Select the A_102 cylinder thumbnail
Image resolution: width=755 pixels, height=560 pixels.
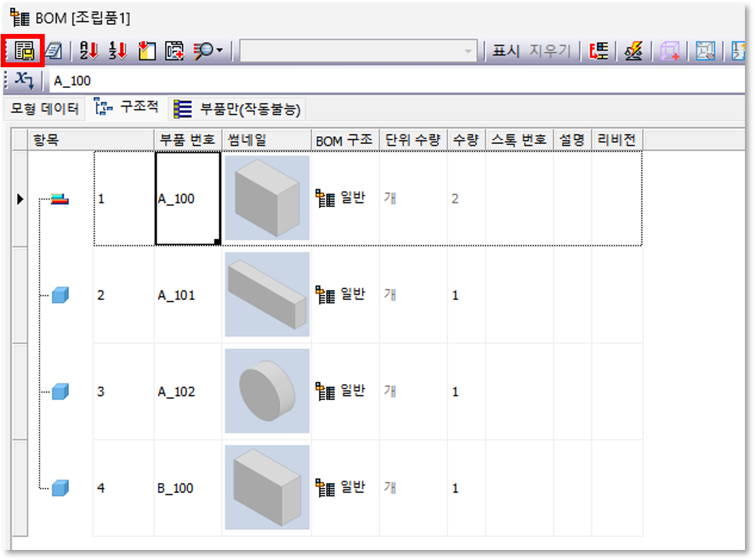click(267, 391)
